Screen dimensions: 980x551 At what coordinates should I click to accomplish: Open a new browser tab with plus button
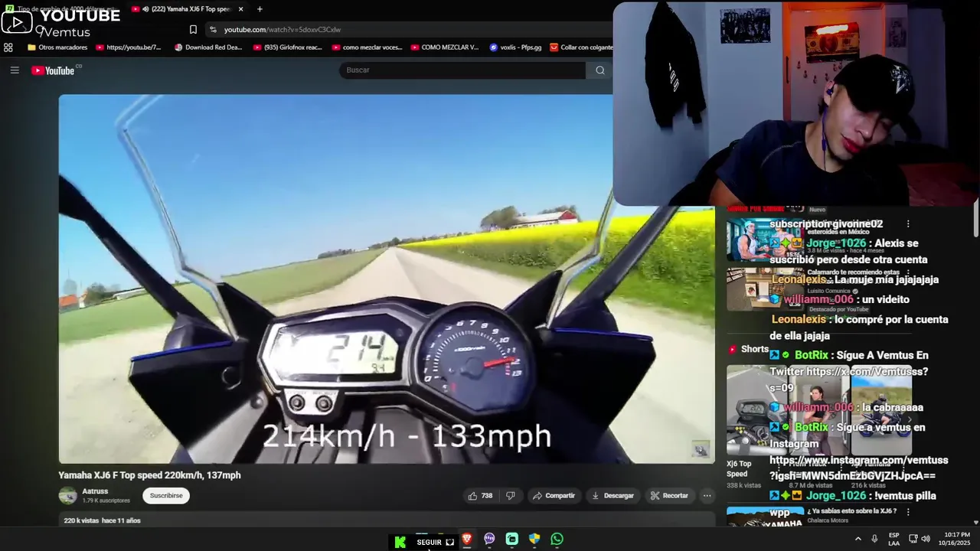(260, 9)
